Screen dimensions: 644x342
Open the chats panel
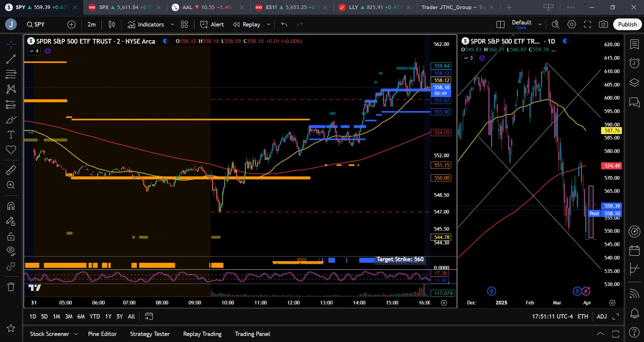(x=634, y=102)
